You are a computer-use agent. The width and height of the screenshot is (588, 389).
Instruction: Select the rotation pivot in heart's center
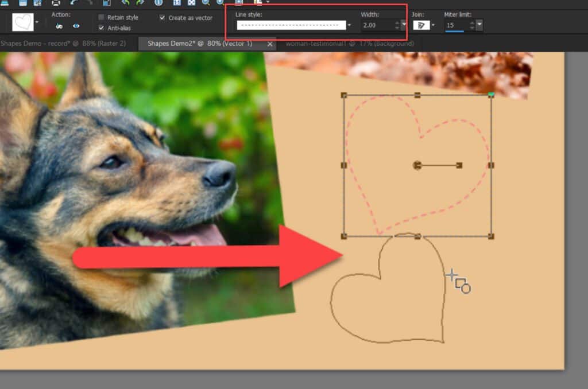(x=417, y=165)
